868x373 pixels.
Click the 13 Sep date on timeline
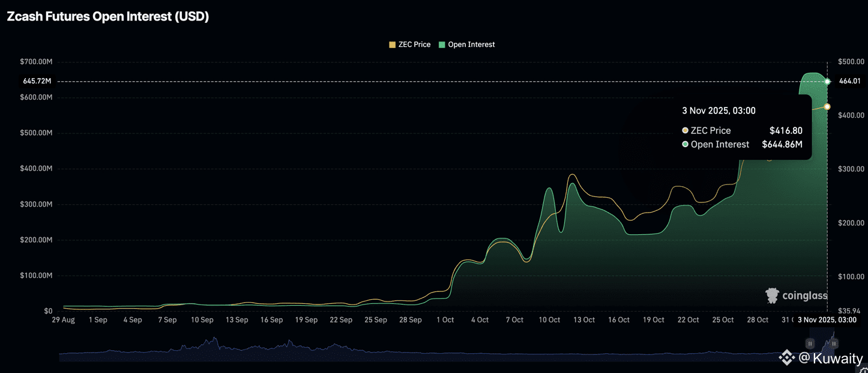[x=237, y=320]
